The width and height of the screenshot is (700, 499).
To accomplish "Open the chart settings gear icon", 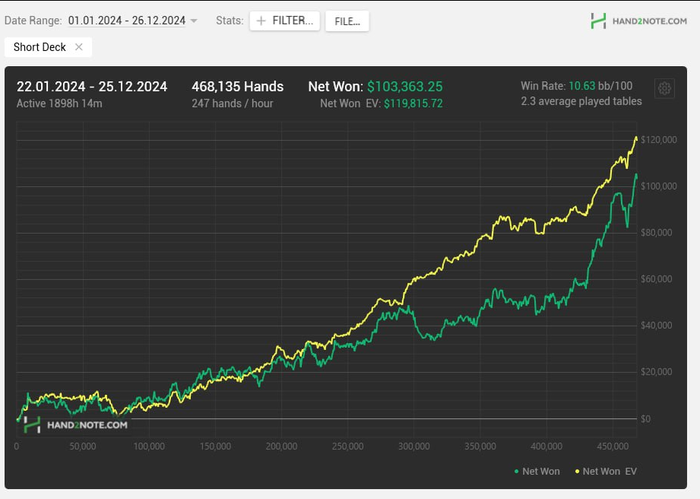I will coord(664,88).
